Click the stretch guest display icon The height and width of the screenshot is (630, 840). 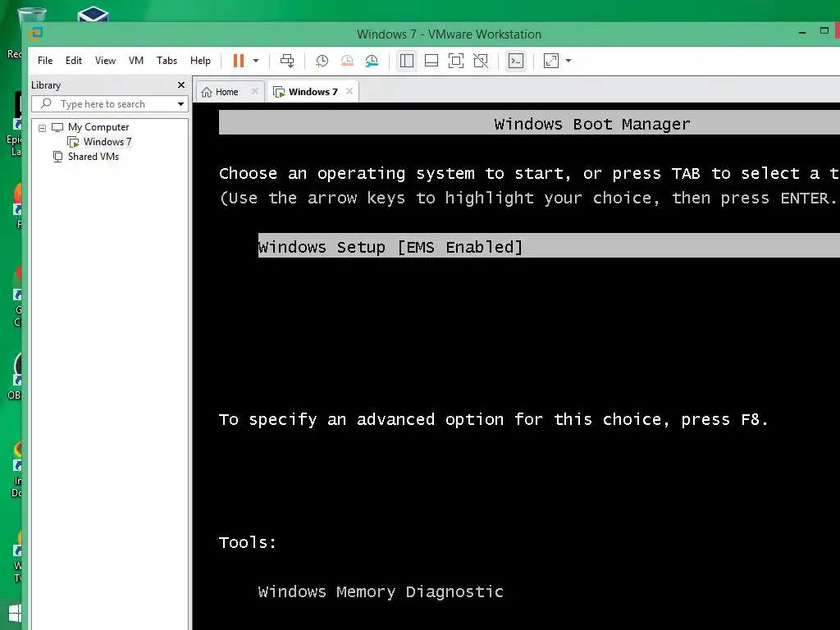[550, 61]
